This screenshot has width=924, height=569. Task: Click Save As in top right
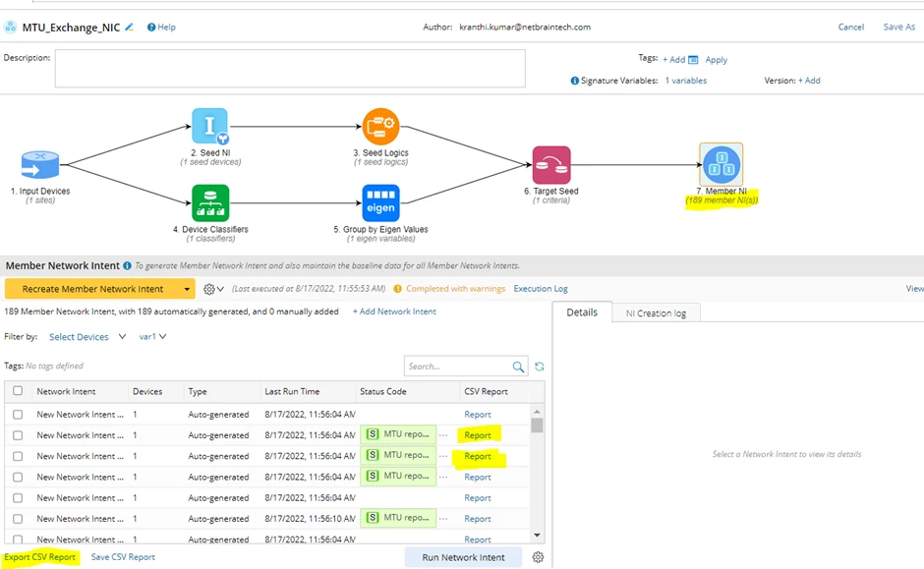tap(899, 28)
